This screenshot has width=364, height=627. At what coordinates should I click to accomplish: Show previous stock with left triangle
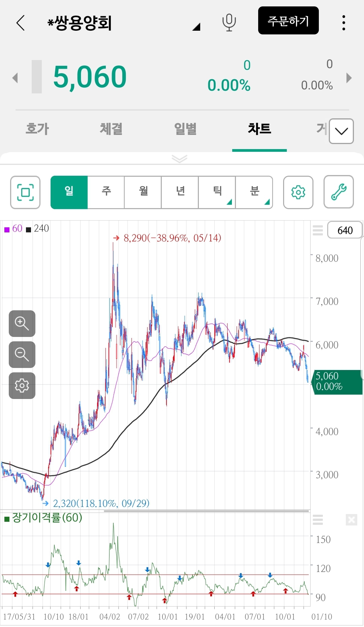[x=15, y=78]
